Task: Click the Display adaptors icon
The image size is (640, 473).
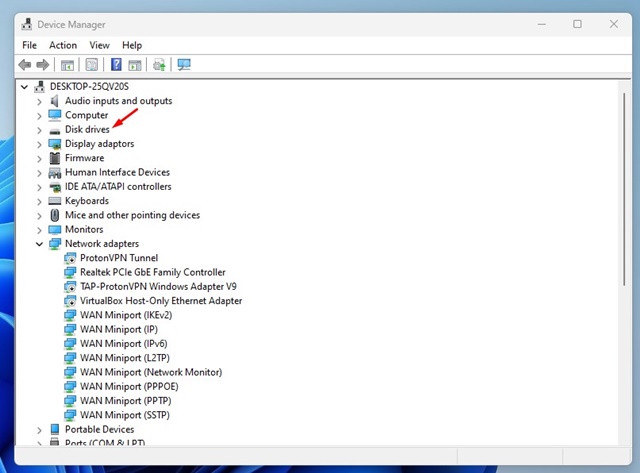Action: point(55,144)
